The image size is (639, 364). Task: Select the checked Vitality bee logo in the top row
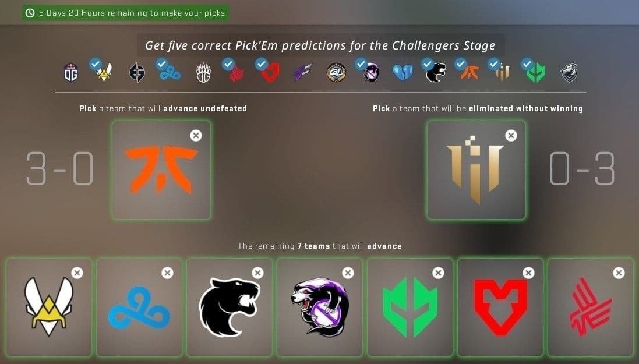104,72
